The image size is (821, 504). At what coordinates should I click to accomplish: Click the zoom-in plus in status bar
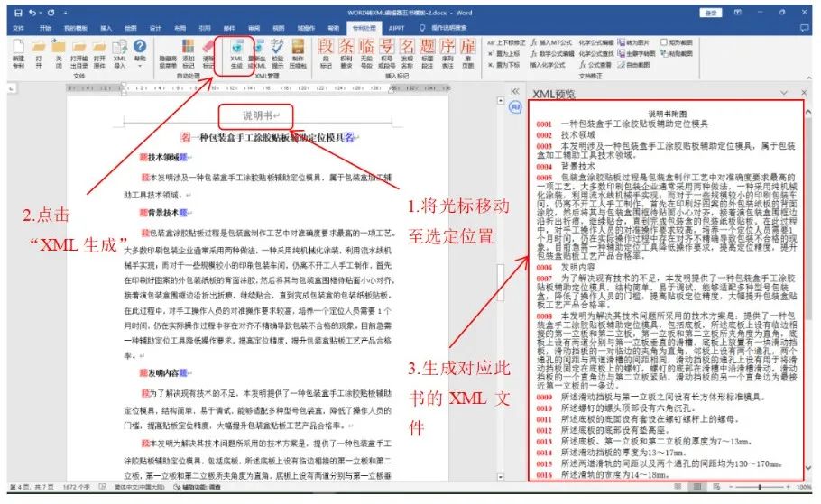click(x=788, y=487)
